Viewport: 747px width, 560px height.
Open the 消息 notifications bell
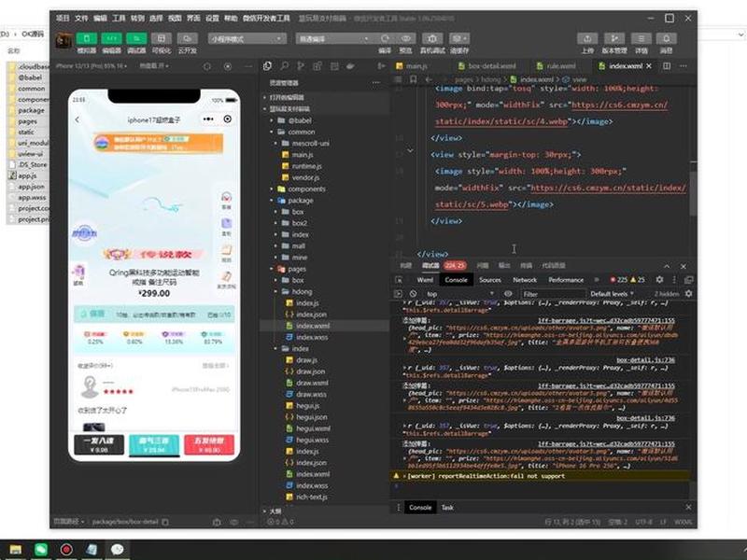pyautogui.click(x=667, y=38)
